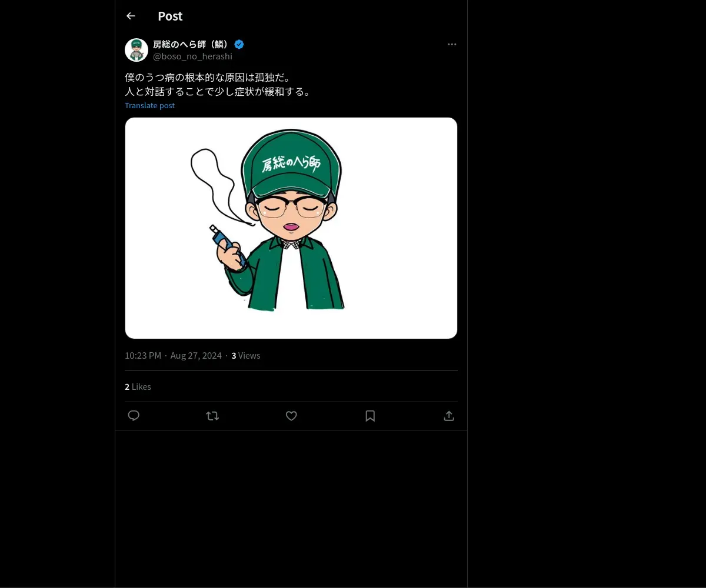This screenshot has width=706, height=588.
Task: Open the author's profile avatar
Action: pyautogui.click(x=136, y=50)
